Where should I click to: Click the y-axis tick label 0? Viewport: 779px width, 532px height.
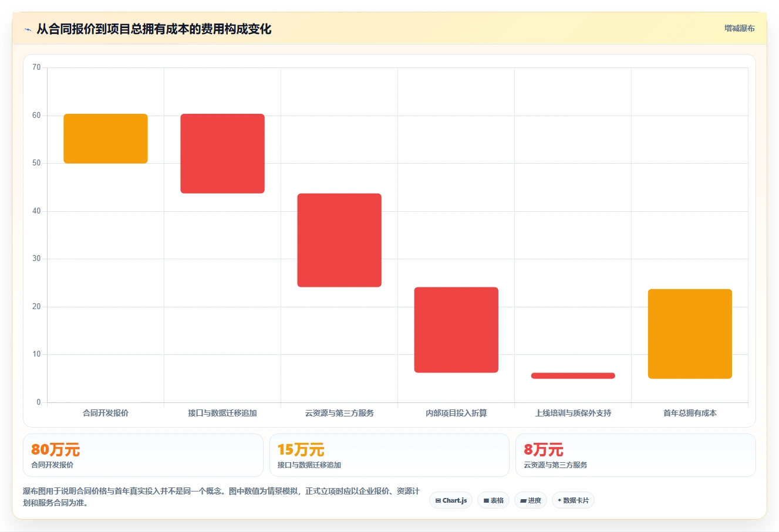39,402
